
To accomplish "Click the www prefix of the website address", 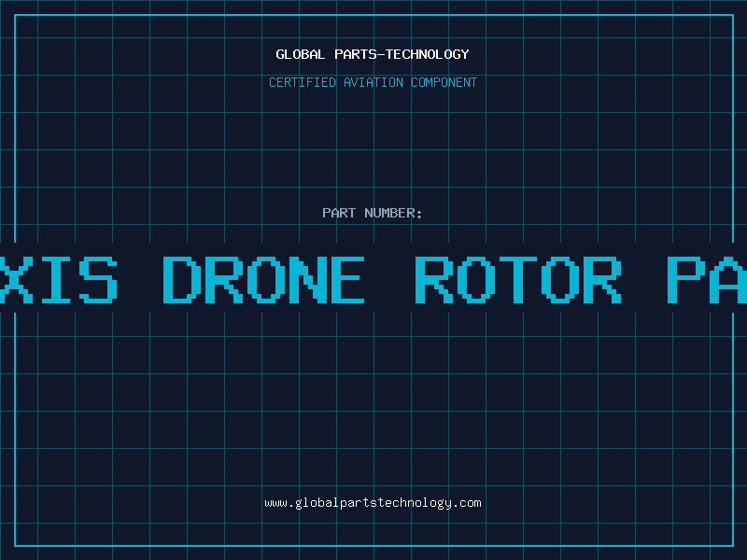I will click(x=275, y=503).
